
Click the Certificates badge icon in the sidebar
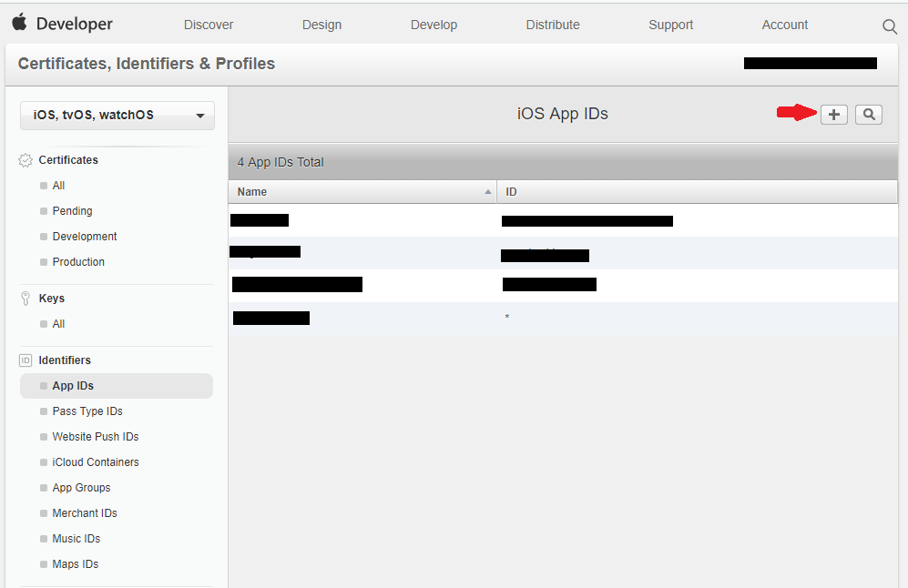tap(25, 158)
